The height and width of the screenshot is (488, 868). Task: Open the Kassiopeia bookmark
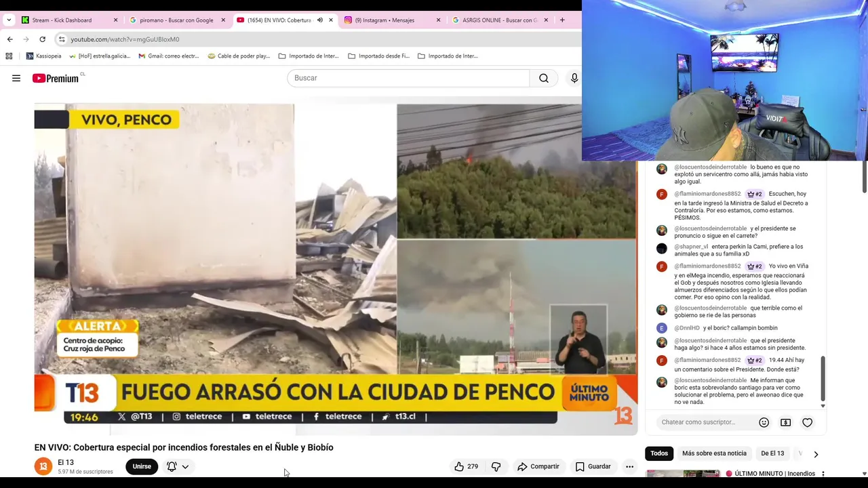pos(43,56)
